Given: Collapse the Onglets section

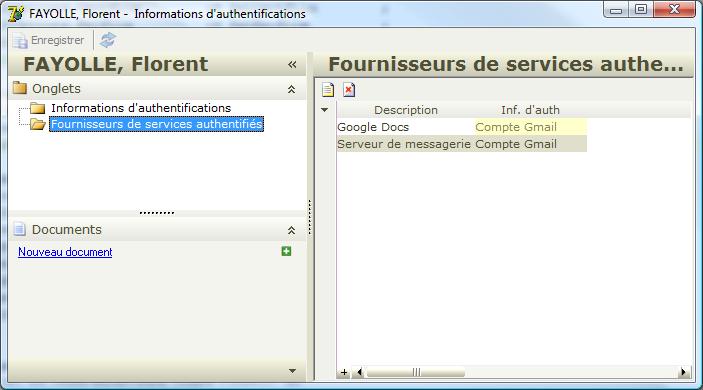Looking at the screenshot, I should click(291, 89).
